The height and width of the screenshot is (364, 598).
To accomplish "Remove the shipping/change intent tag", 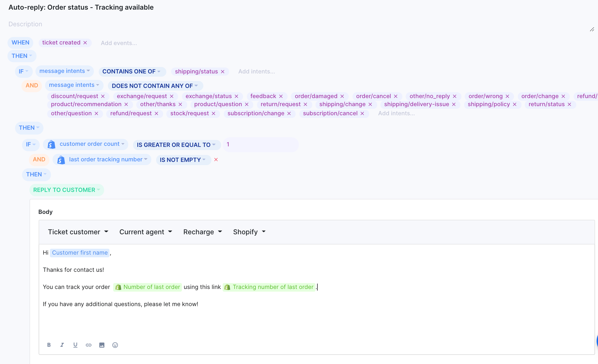I will click(x=370, y=104).
